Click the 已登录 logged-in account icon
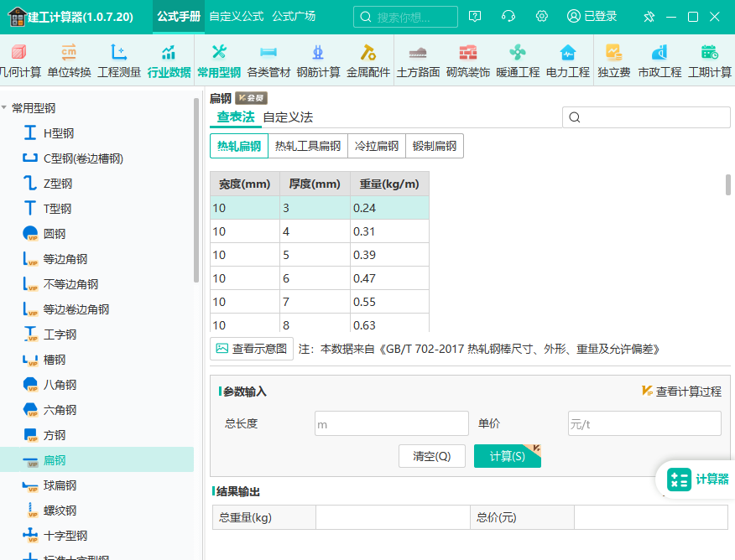The image size is (735, 560). coord(592,17)
